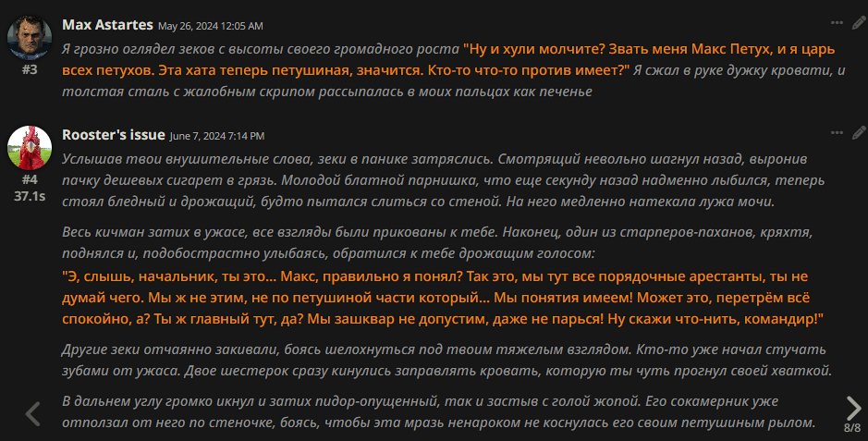Open the Max Astartes avatar image
Image resolution: width=868 pixels, height=441 pixels.
tap(30, 37)
